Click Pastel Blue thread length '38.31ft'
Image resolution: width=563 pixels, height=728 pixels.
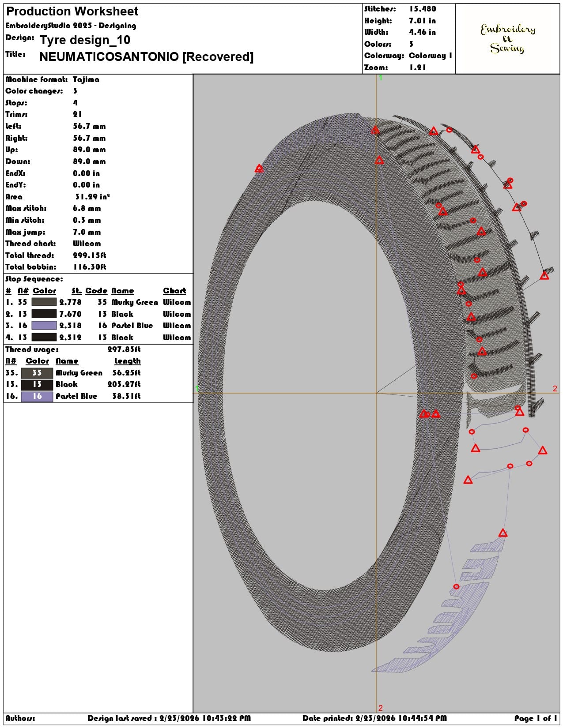point(127,396)
